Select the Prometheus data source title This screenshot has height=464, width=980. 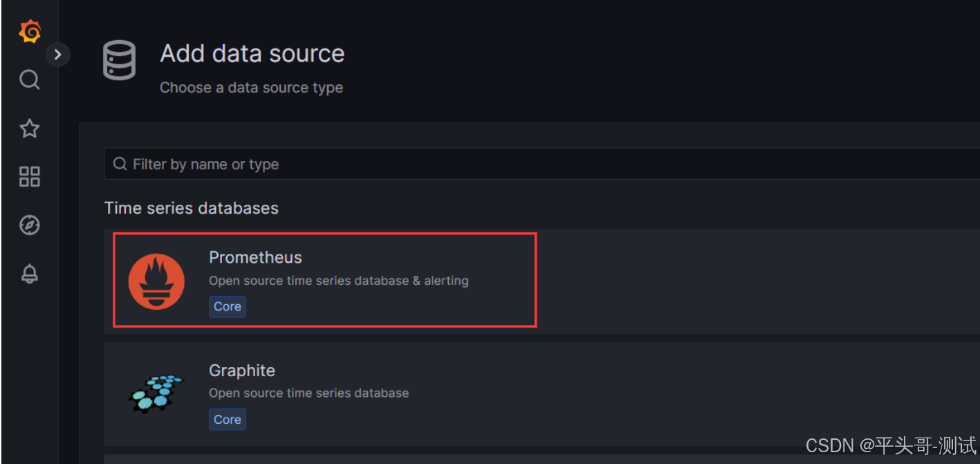point(255,257)
